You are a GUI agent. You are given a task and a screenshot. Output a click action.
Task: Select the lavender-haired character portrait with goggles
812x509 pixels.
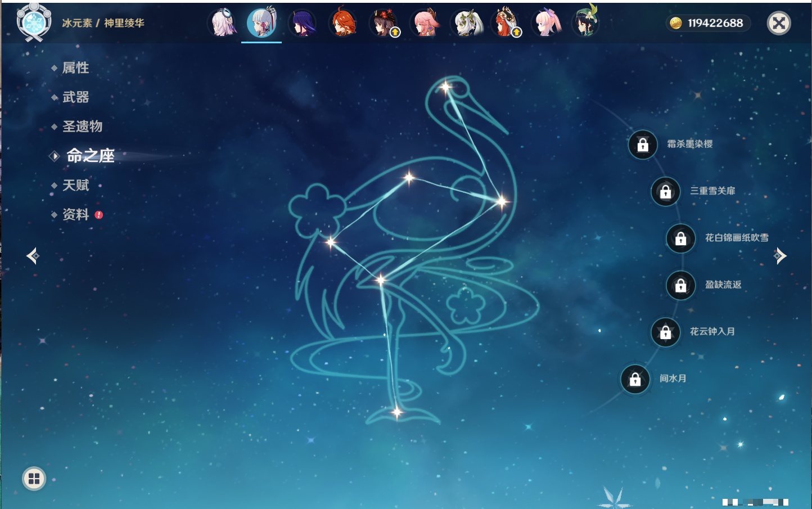pos(223,23)
